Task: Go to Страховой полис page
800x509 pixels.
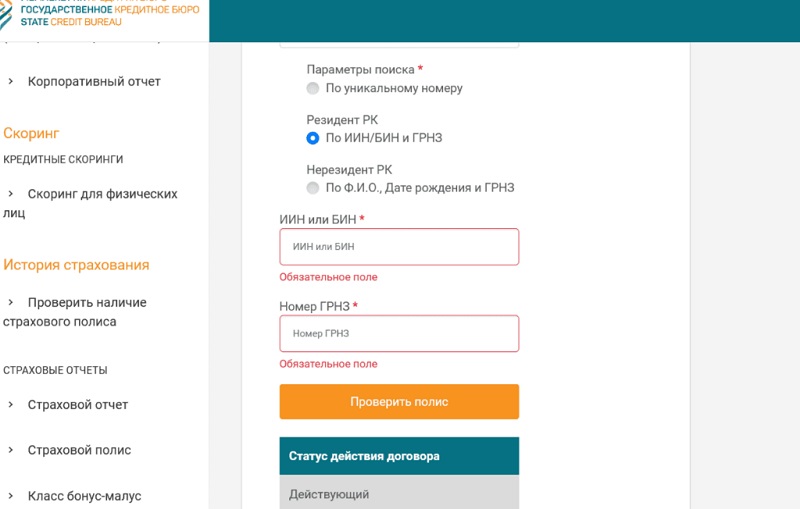Action: 79,450
